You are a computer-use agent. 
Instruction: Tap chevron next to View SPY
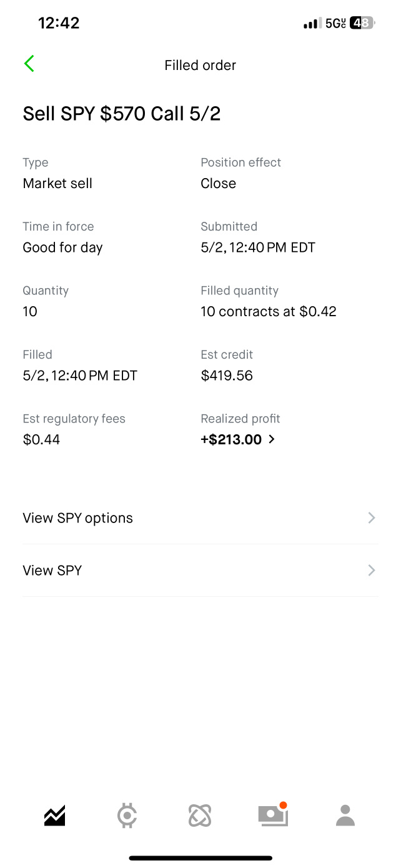pos(372,570)
